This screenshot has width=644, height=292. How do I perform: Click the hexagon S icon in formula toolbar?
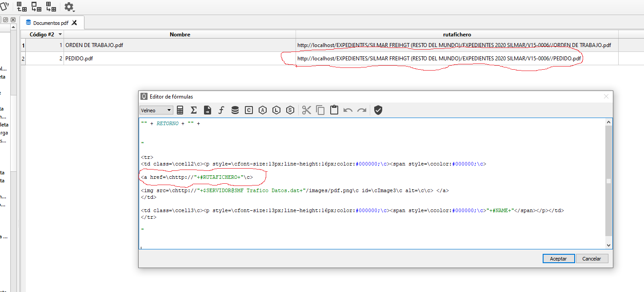[290, 110]
